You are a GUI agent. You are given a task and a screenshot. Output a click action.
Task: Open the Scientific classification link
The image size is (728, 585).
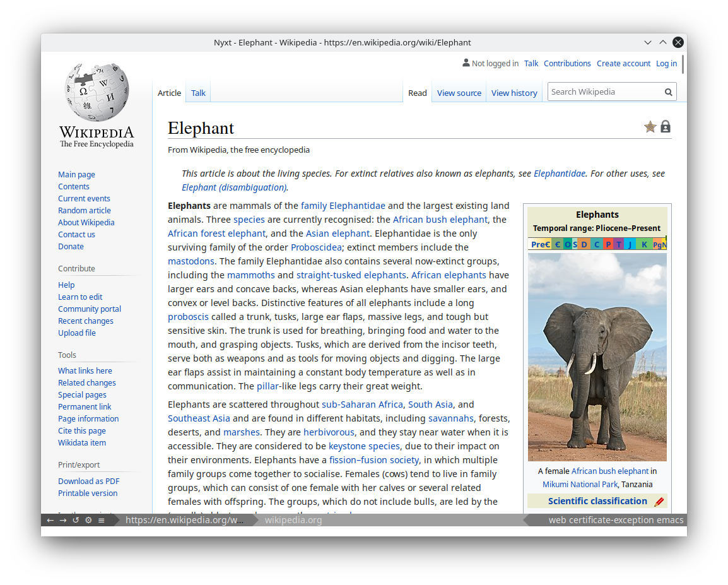point(597,501)
